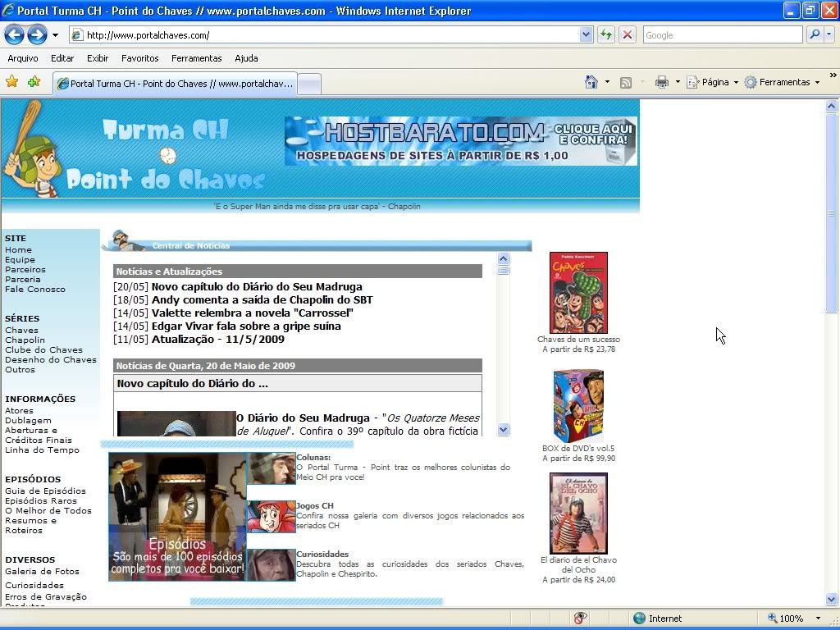The image size is (840, 630).
Task: Open the Editar menu
Action: pos(62,58)
